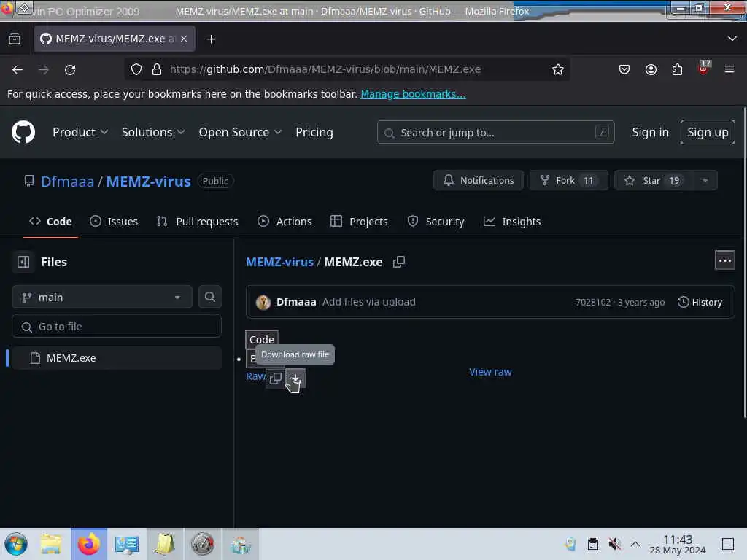The width and height of the screenshot is (747, 560).
Task: Expand the Solutions menu
Action: point(153,133)
